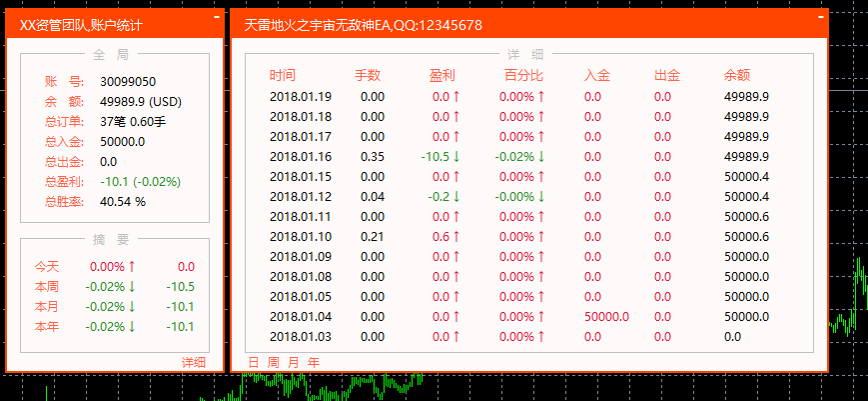Click the 本年 summary row label
The image size is (868, 401).
47,327
